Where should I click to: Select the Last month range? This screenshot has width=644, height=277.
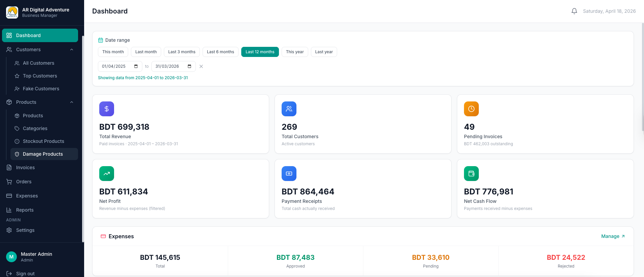pyautogui.click(x=146, y=52)
